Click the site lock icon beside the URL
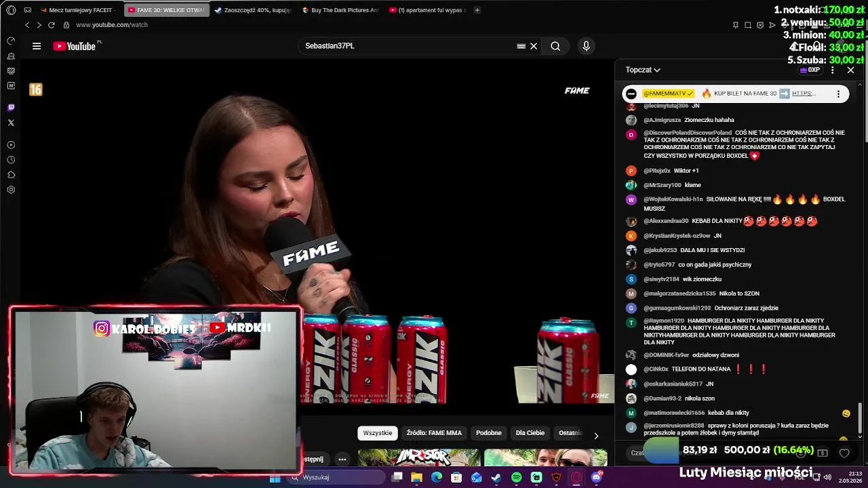 [66, 25]
